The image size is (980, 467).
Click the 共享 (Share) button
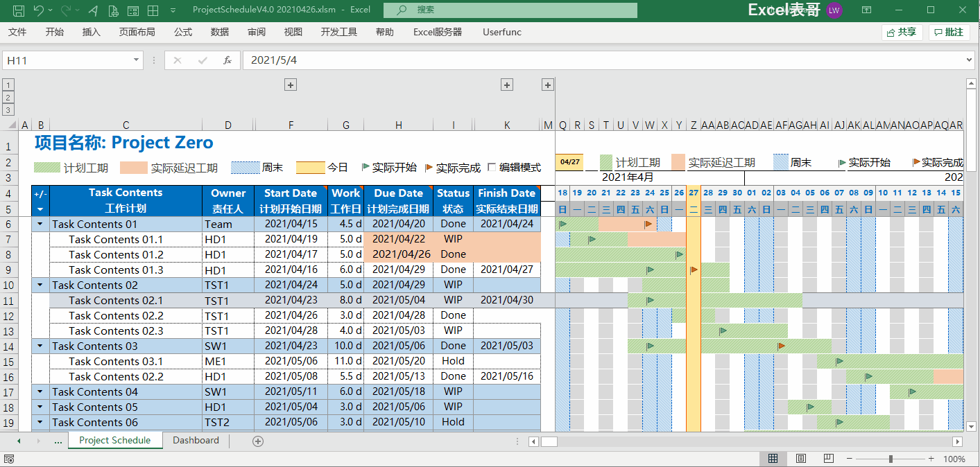902,32
